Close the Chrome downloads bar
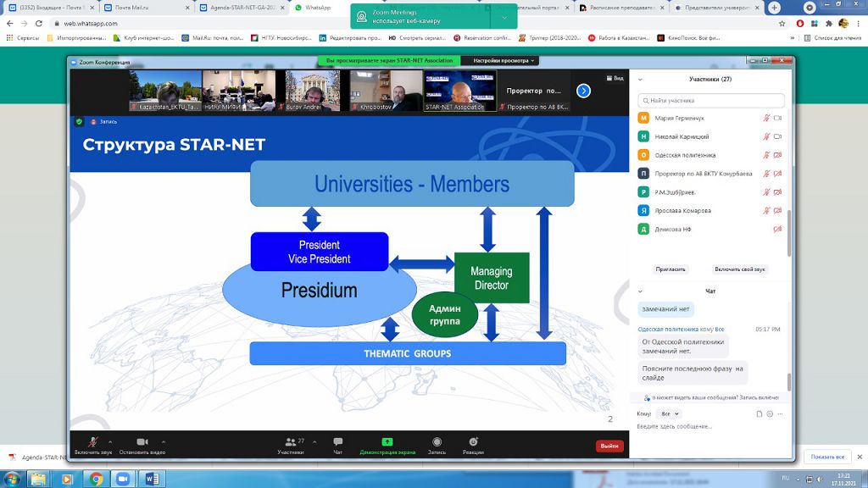 tap(860, 457)
